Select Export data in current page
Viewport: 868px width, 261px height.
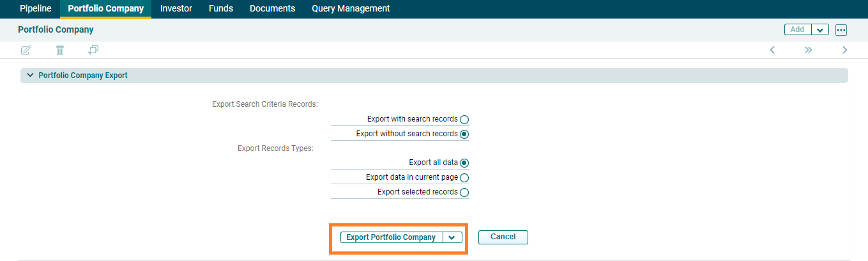pyautogui.click(x=464, y=178)
